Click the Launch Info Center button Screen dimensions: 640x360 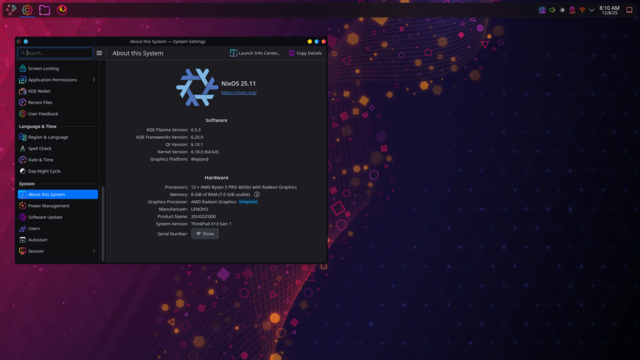click(255, 53)
